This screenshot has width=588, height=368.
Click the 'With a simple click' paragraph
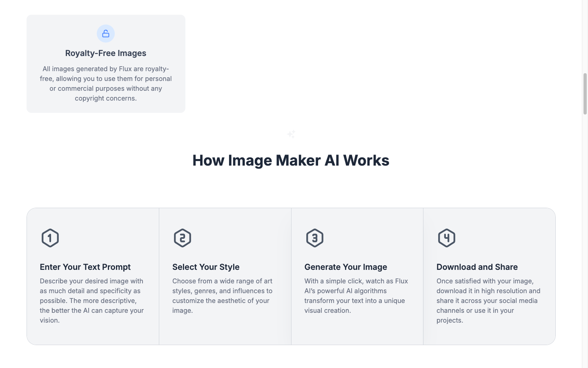(x=356, y=296)
